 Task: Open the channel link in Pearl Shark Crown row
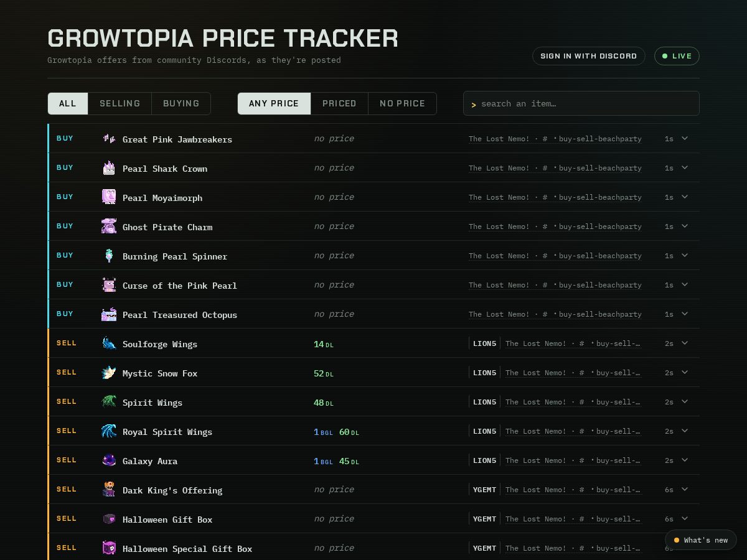pos(555,168)
